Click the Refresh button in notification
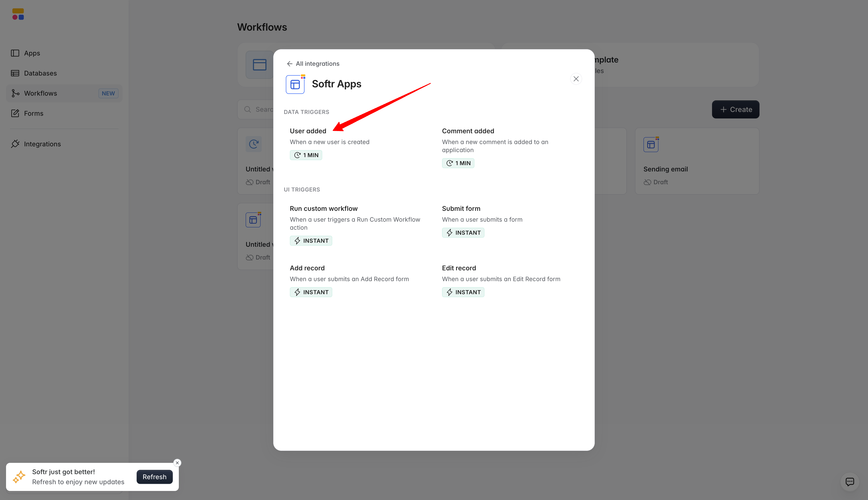The width and height of the screenshot is (868, 500). pyautogui.click(x=154, y=477)
